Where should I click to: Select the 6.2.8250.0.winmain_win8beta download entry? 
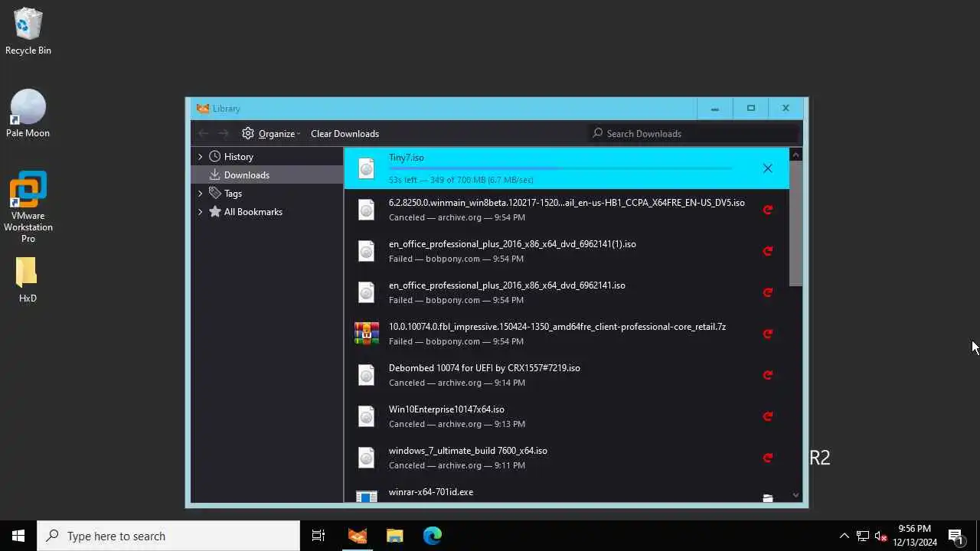[x=567, y=210]
